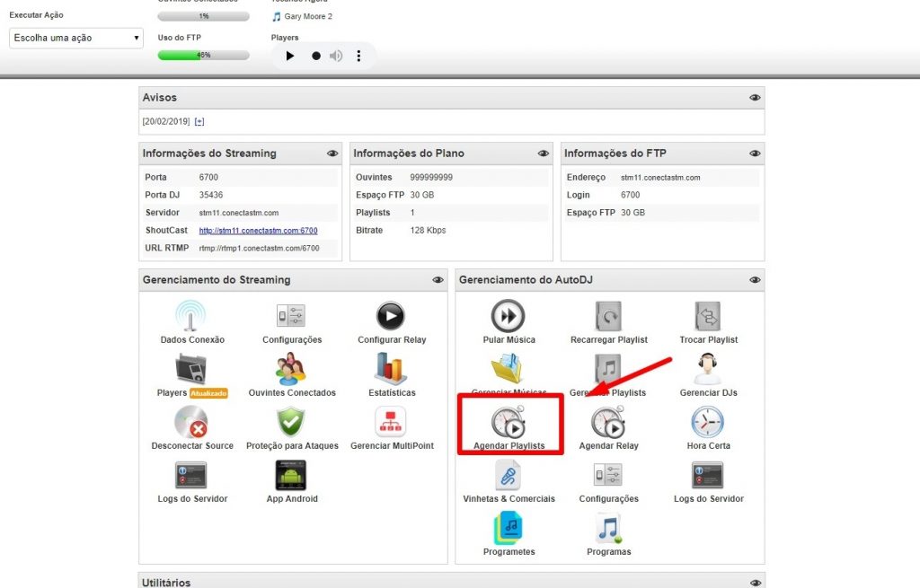Open the Gerenciar DJs icon
Screen dimensions: 920x588
pyautogui.click(x=708, y=369)
